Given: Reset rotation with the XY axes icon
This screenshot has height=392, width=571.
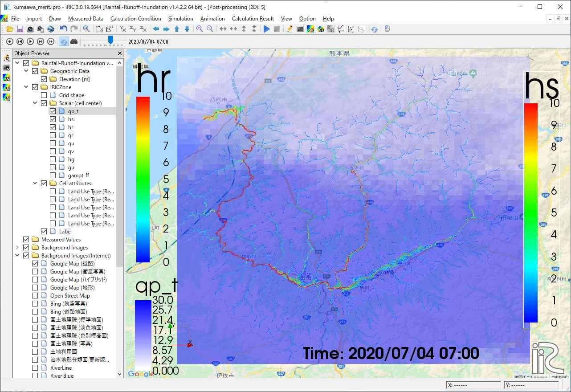Looking at the screenshot, I should point(99,29).
